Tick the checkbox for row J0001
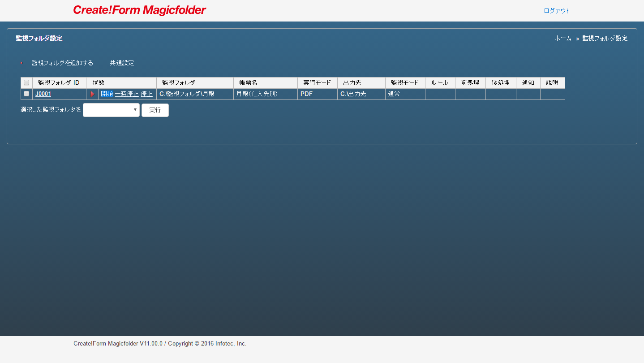The image size is (644, 363). point(26,94)
